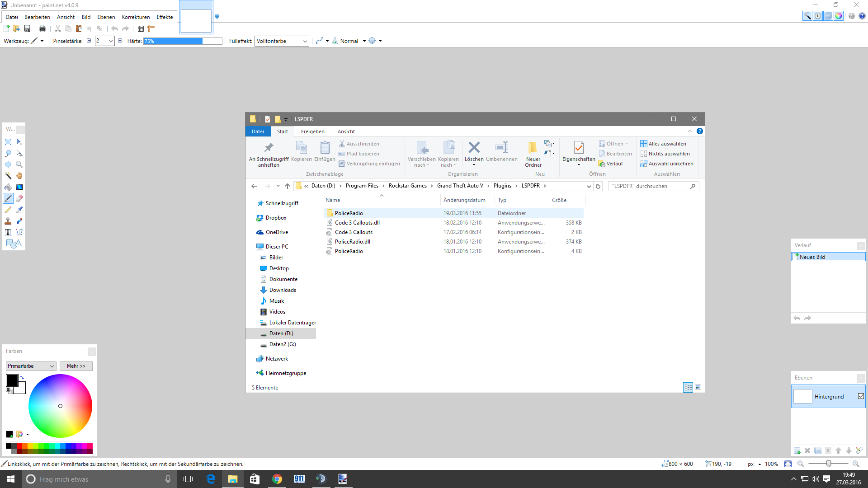Select the Eraser tool

(x=19, y=198)
